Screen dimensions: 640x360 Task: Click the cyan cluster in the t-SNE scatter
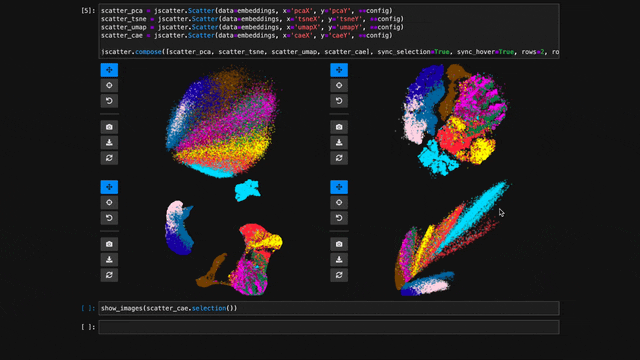point(437,158)
